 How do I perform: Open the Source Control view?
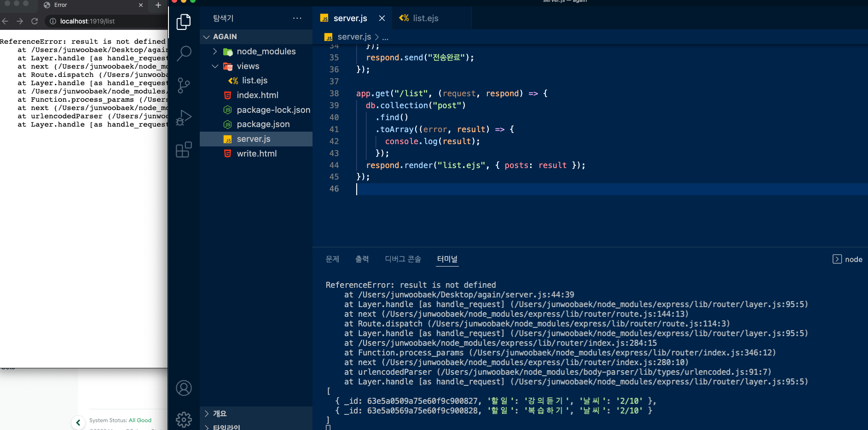coord(184,86)
